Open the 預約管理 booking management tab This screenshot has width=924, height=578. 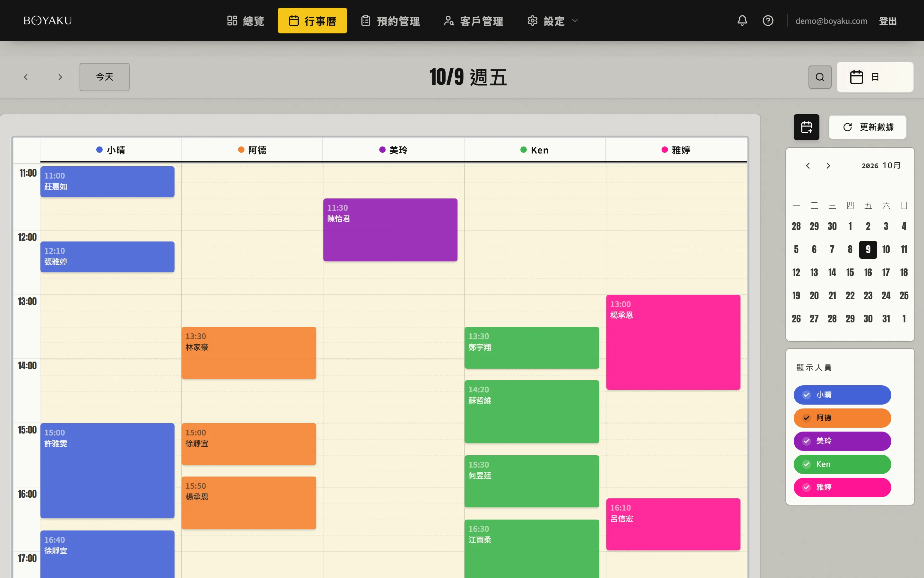390,21
